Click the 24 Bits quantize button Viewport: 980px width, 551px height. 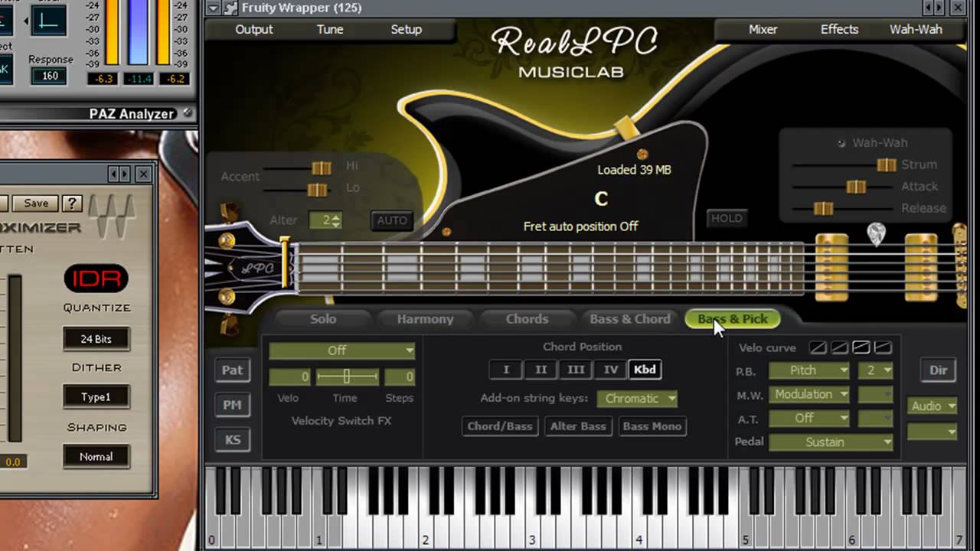click(96, 339)
